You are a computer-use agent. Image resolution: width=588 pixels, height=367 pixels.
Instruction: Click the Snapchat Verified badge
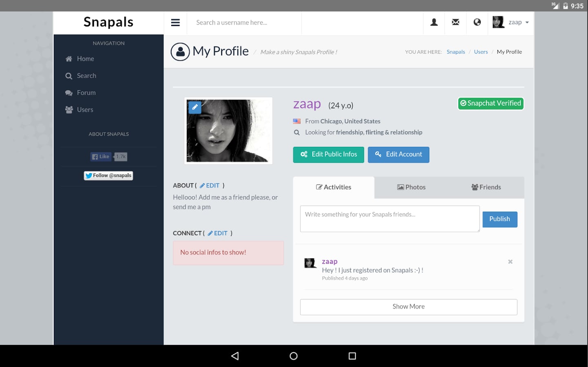click(491, 104)
